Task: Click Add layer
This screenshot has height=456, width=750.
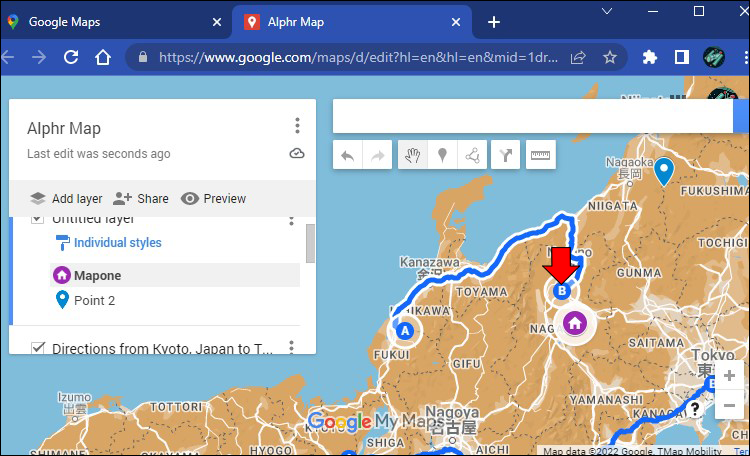Action: click(x=66, y=199)
